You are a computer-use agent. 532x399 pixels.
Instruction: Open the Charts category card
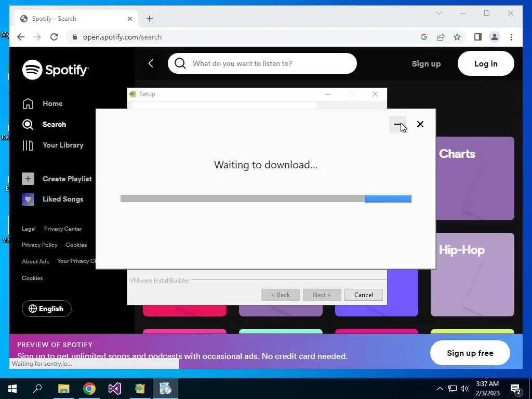coord(475,179)
